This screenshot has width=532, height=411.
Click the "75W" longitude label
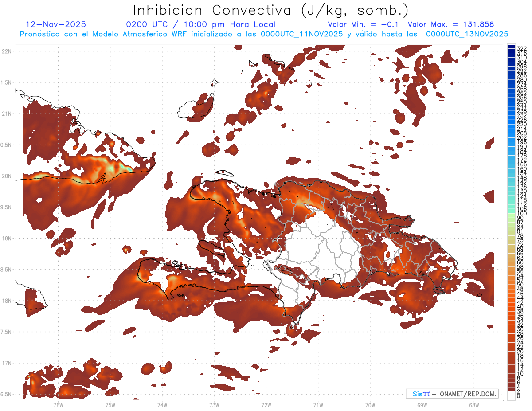pos(110,405)
